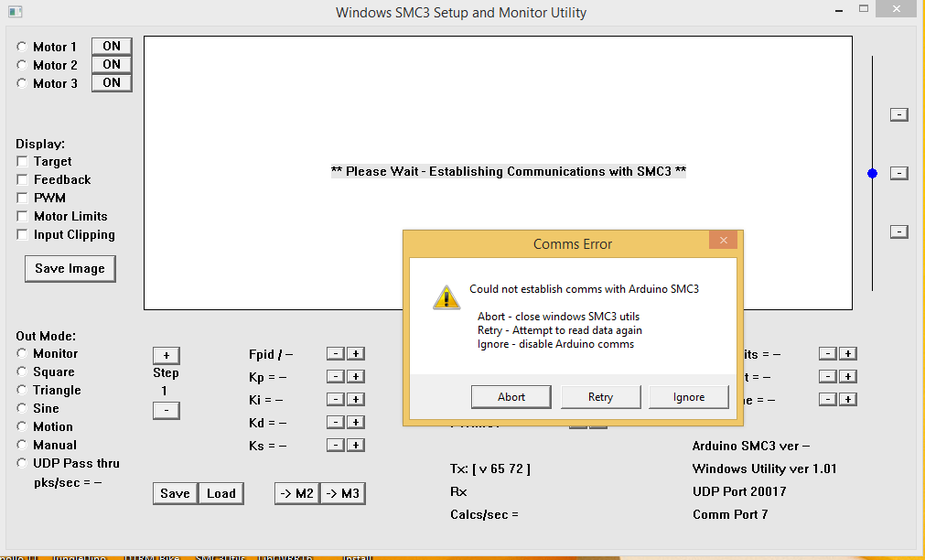Select the Motor 3 radio button

pyautogui.click(x=22, y=83)
